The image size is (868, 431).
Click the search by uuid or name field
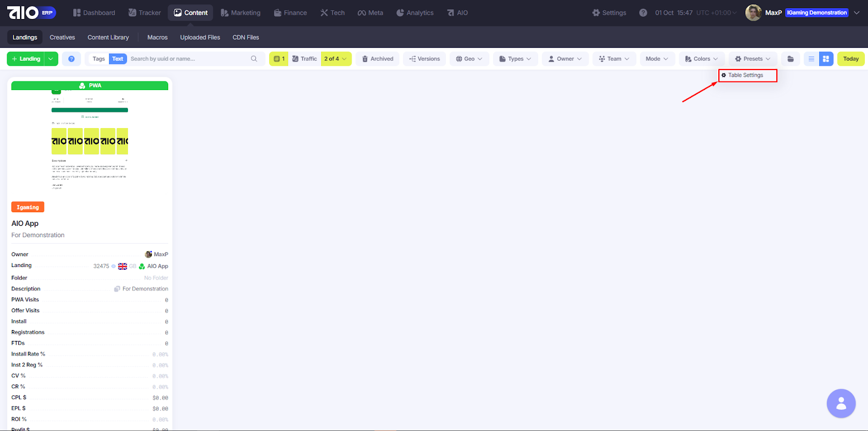pos(187,59)
